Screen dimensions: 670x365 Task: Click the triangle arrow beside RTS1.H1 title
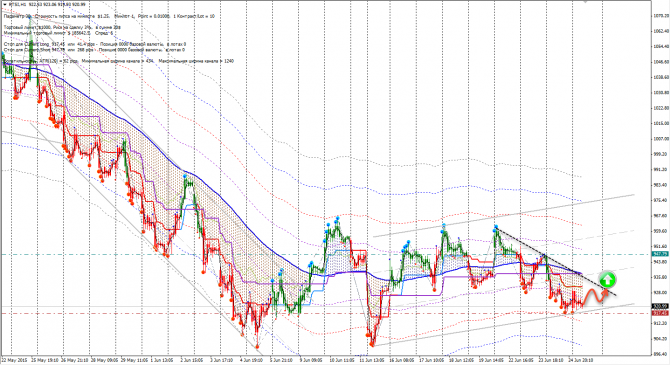[5, 4]
